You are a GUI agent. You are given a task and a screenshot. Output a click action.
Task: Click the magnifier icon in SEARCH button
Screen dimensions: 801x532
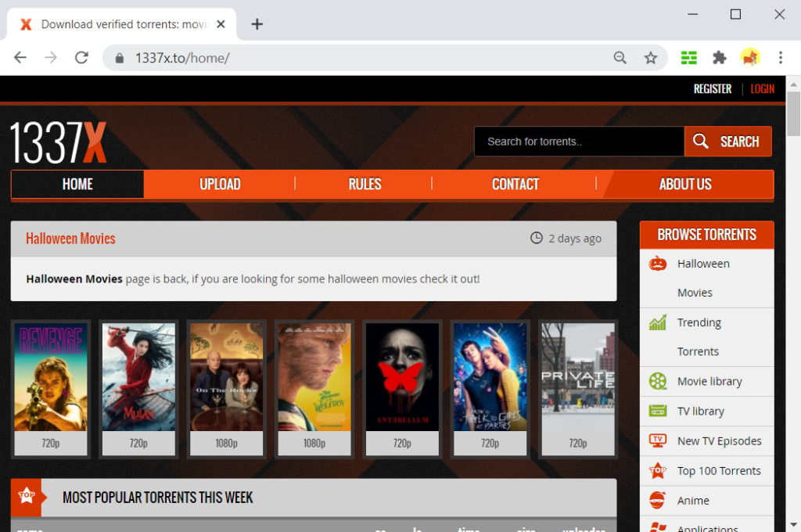coord(700,141)
